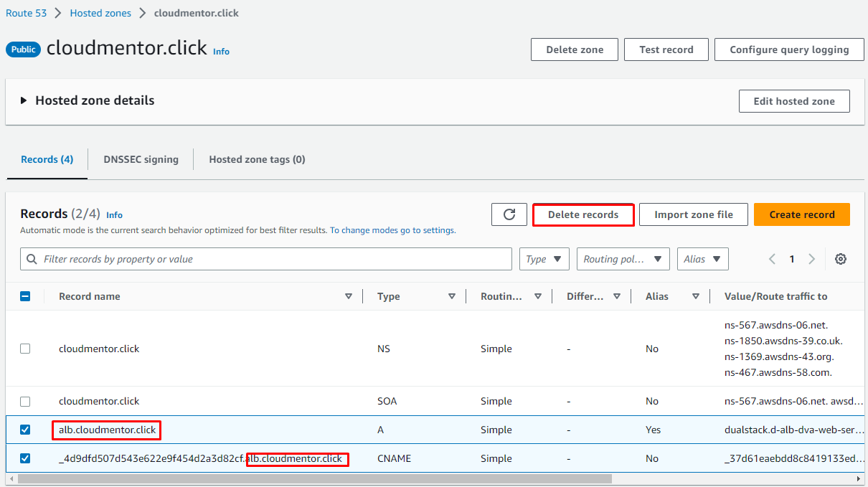Switch to Hosted zone tags tab
Screen dimensions: 868x487
tap(257, 159)
